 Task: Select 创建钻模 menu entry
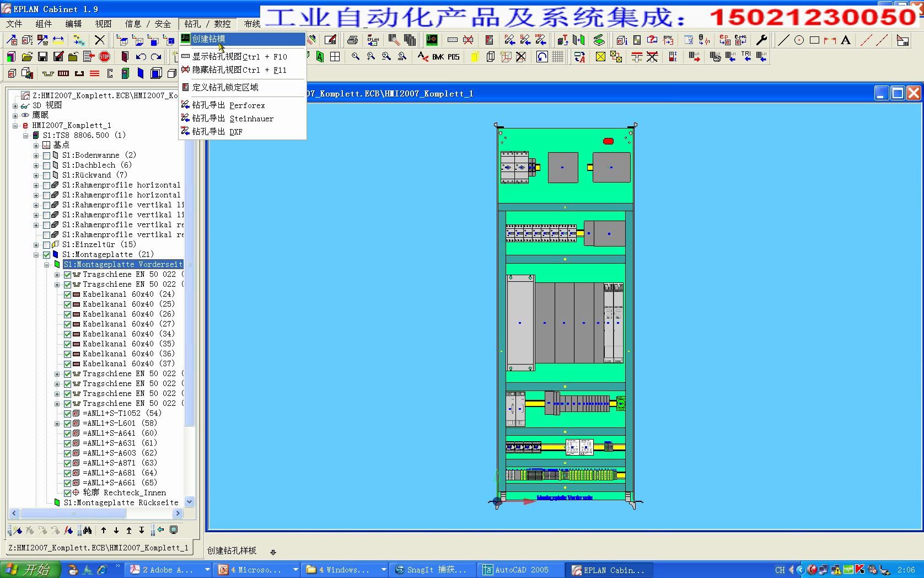[x=243, y=39]
